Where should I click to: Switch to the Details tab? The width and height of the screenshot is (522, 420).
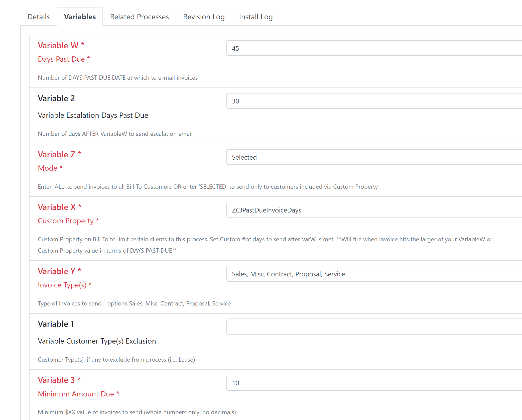coord(38,17)
